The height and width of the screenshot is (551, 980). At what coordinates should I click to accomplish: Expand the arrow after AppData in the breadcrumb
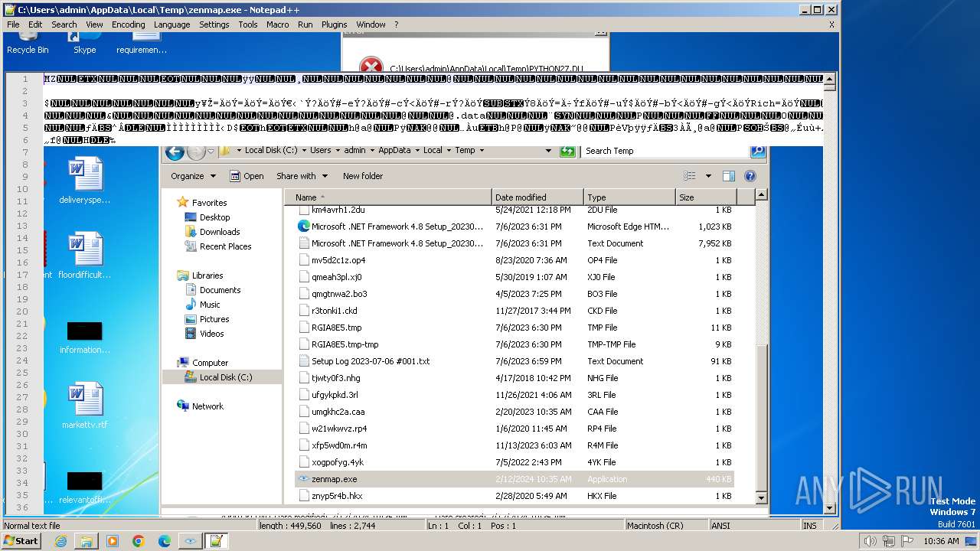point(417,151)
